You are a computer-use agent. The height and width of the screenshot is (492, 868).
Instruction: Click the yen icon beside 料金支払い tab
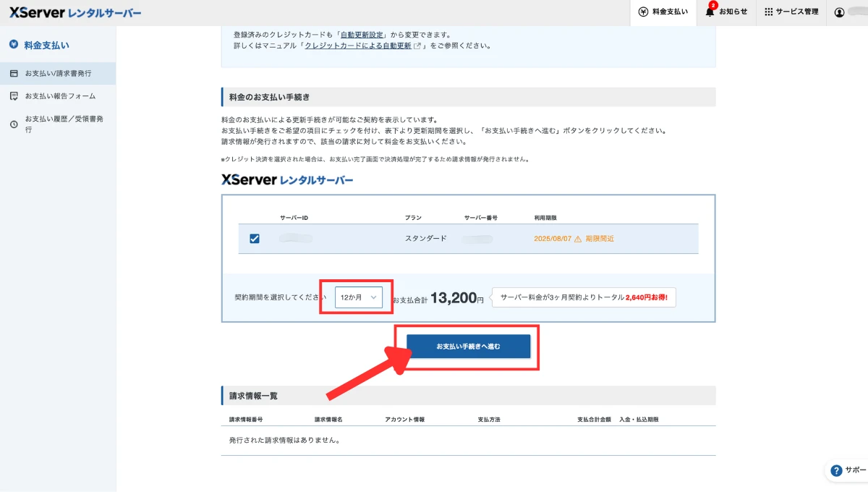(x=643, y=12)
